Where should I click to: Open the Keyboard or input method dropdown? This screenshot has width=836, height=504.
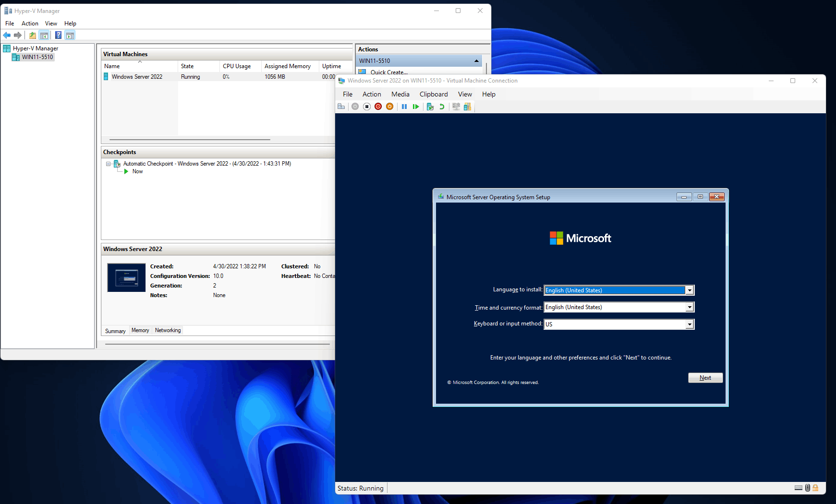(690, 324)
